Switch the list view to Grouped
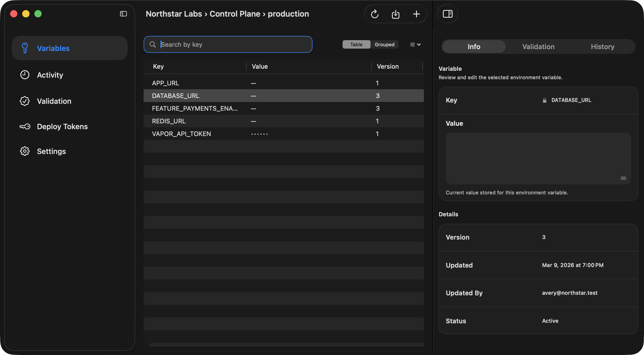The width and height of the screenshot is (644, 355). (x=384, y=44)
